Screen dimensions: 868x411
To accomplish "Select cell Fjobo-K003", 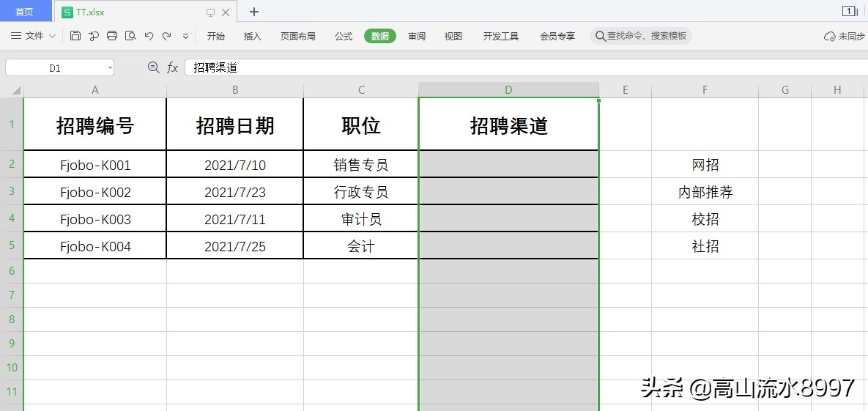I will 94,219.
